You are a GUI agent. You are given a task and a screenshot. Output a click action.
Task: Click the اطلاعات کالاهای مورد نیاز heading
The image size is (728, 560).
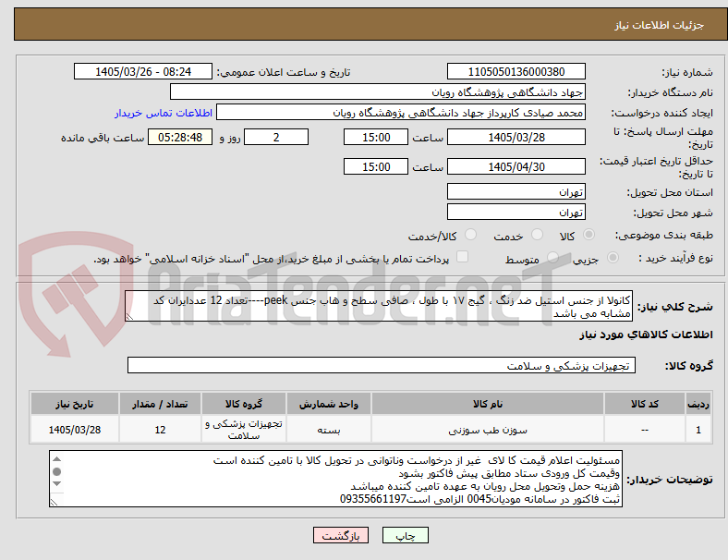pyautogui.click(x=646, y=335)
